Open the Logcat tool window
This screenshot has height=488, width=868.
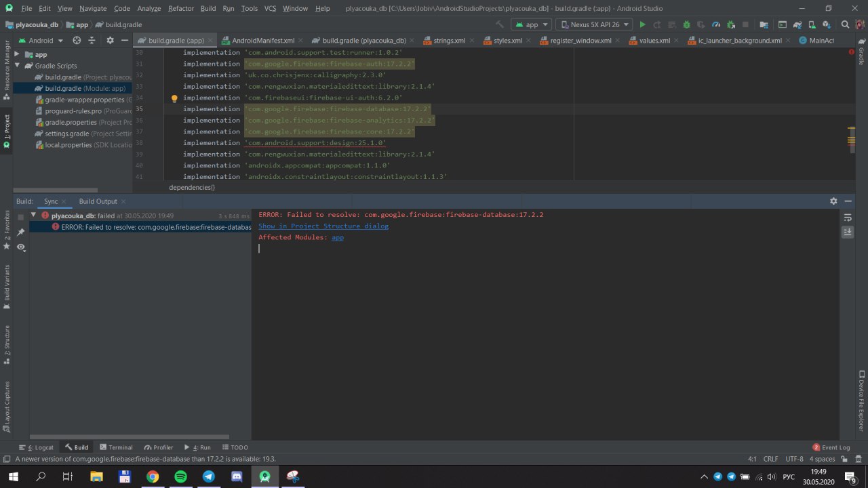point(37,447)
